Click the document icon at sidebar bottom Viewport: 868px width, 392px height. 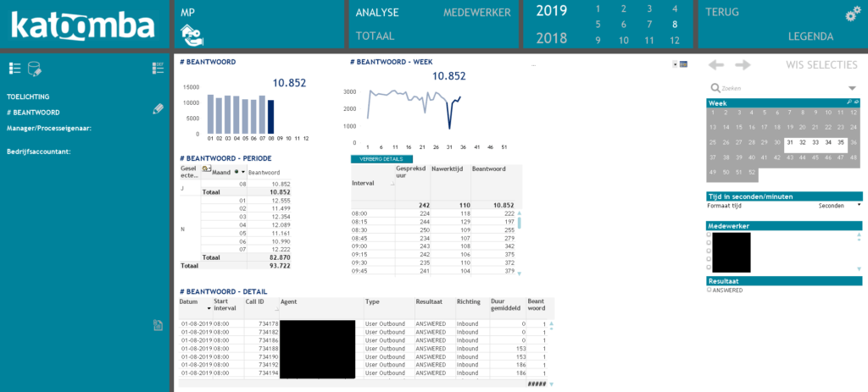click(158, 326)
